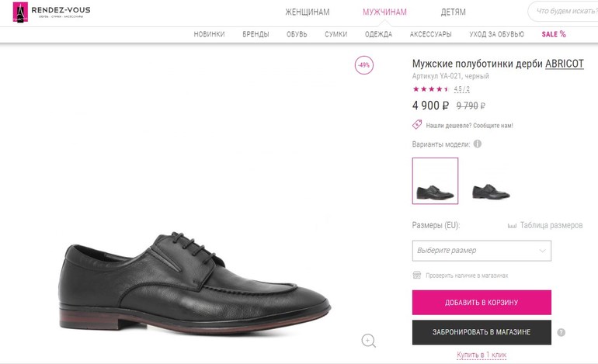Click the size chart ruler icon
The width and height of the screenshot is (598, 364).
pos(512,226)
